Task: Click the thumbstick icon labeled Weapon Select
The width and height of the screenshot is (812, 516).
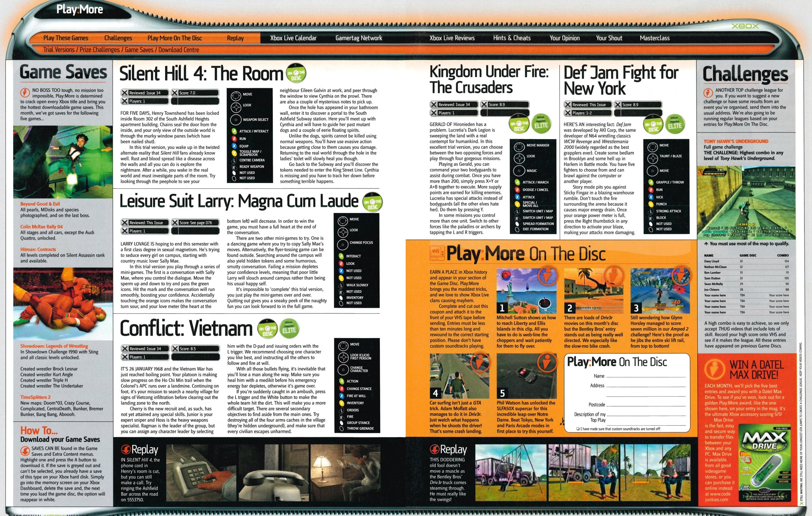Action: 236,119
